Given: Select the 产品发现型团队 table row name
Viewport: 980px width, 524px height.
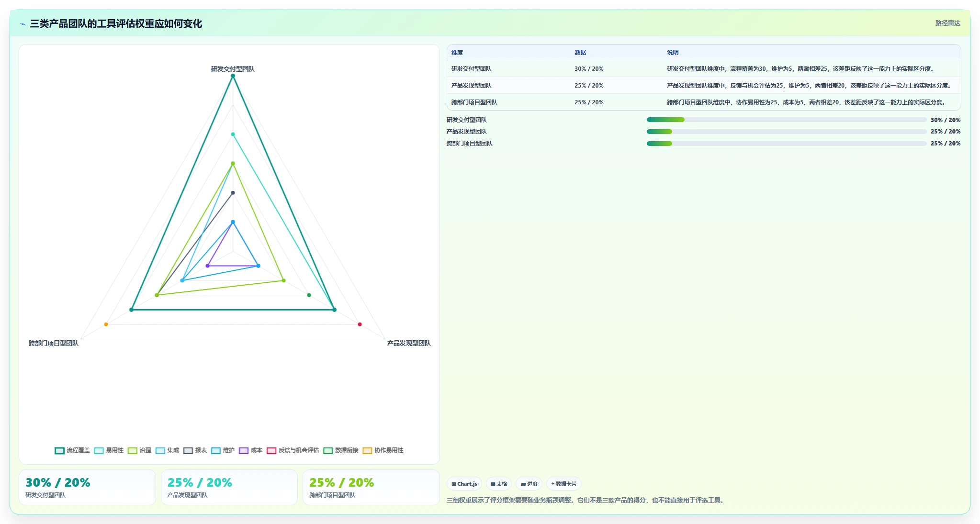Looking at the screenshot, I should click(471, 86).
